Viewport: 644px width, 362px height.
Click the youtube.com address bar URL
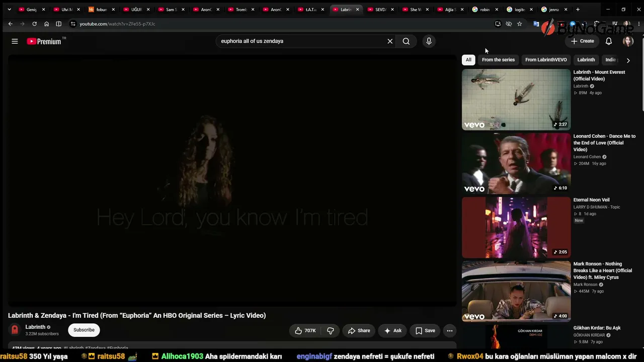click(117, 24)
